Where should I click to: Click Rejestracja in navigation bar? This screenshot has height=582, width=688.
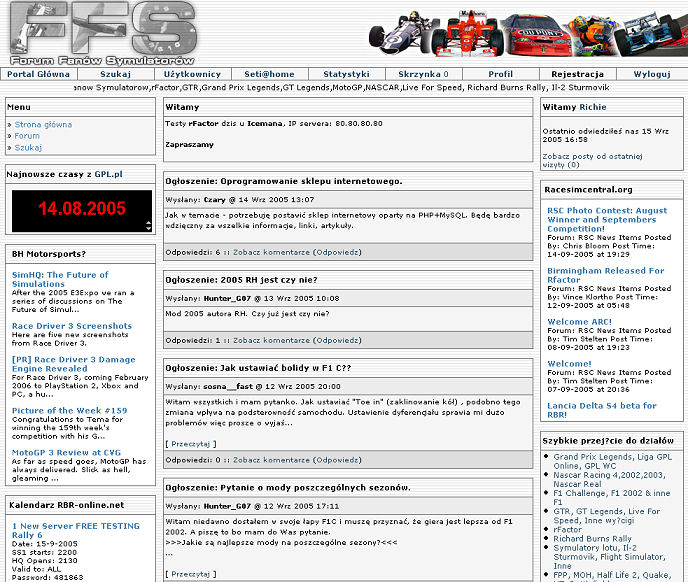(x=577, y=74)
